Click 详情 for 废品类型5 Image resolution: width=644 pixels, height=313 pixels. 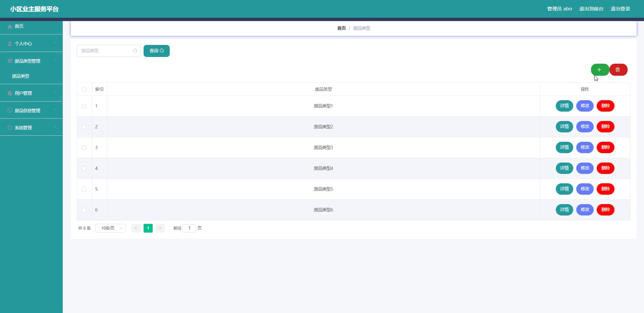pos(565,189)
